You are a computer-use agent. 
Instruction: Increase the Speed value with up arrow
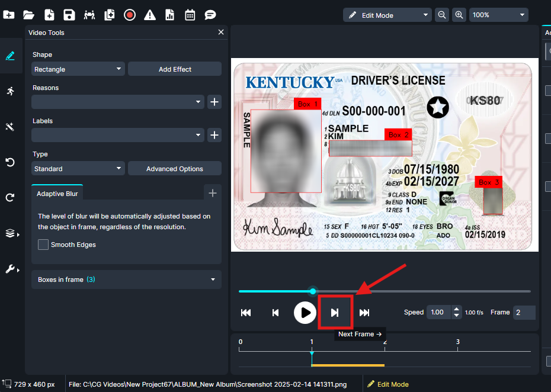[x=456, y=309]
